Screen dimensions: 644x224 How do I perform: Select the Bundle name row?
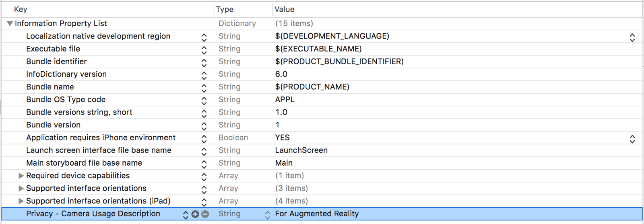[x=50, y=87]
